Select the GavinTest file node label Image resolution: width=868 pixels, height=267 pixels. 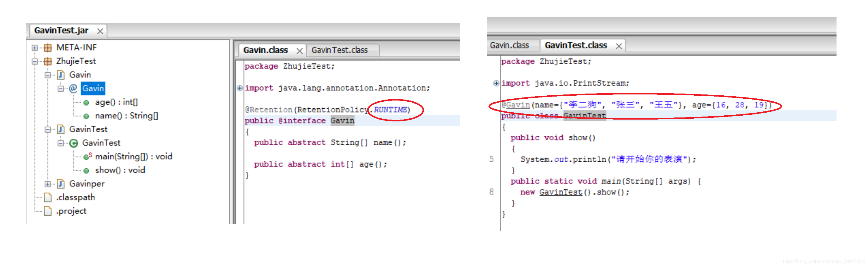tap(88, 130)
